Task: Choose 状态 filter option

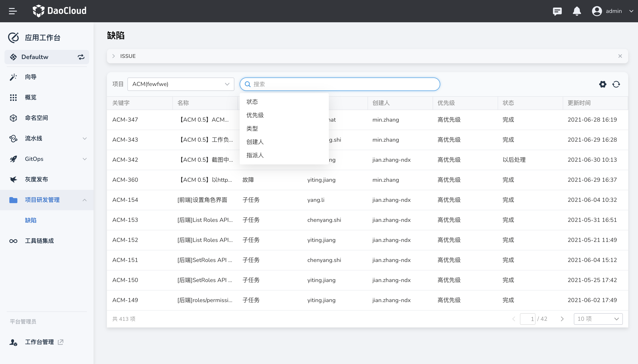Action: pos(284,102)
